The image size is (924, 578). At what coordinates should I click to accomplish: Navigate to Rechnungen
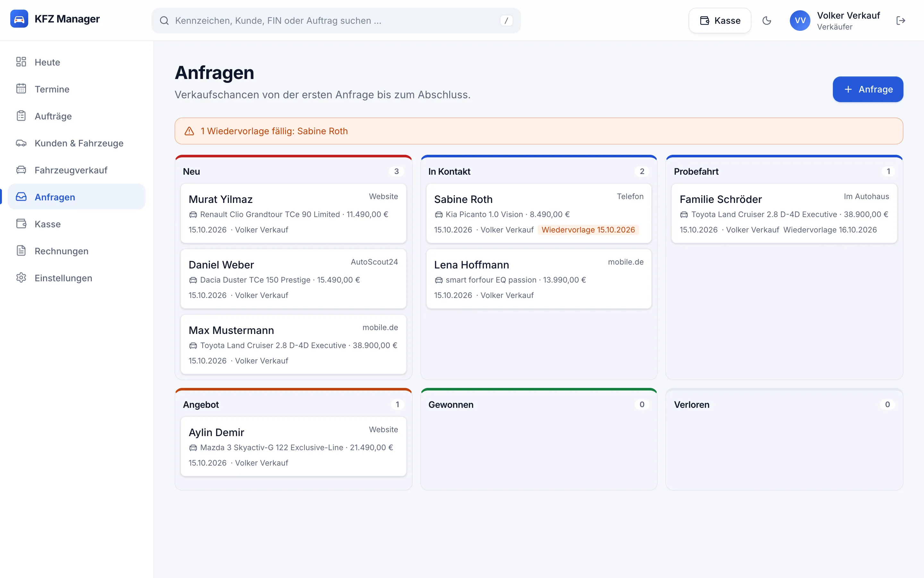click(76, 251)
